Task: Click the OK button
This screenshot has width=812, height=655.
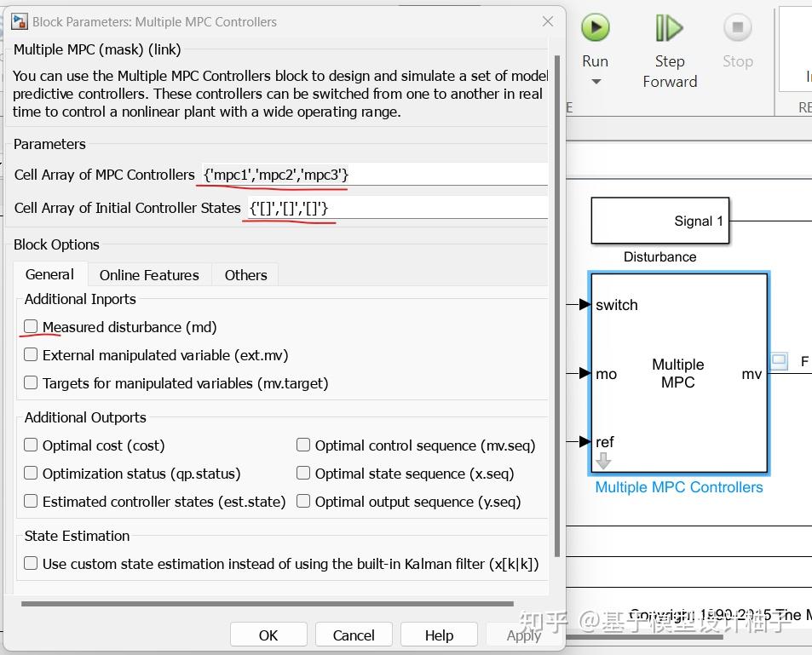Action: coord(268,635)
